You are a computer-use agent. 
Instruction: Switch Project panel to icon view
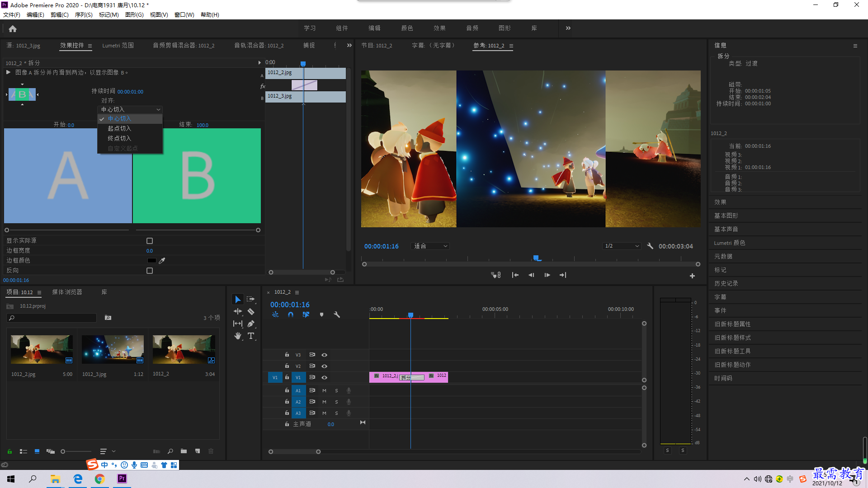coord(37,451)
